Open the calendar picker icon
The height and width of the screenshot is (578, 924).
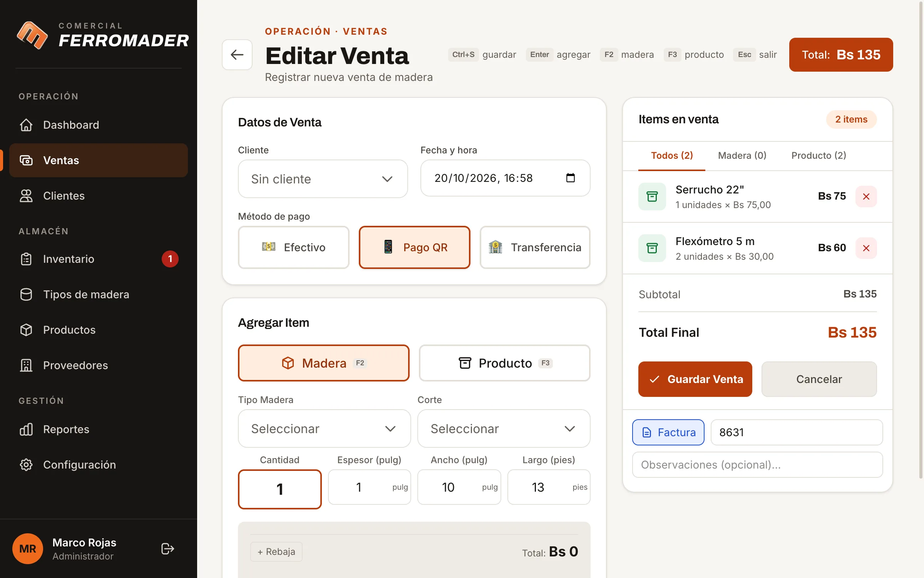click(571, 178)
